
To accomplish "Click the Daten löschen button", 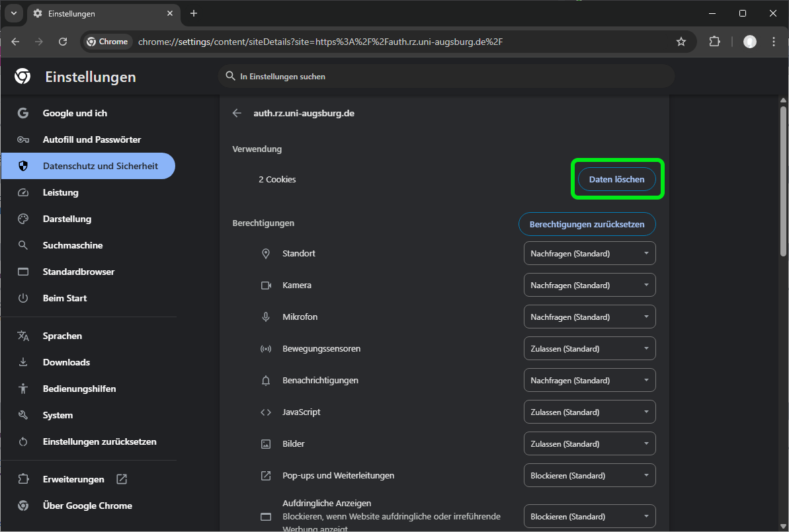I will coord(616,179).
